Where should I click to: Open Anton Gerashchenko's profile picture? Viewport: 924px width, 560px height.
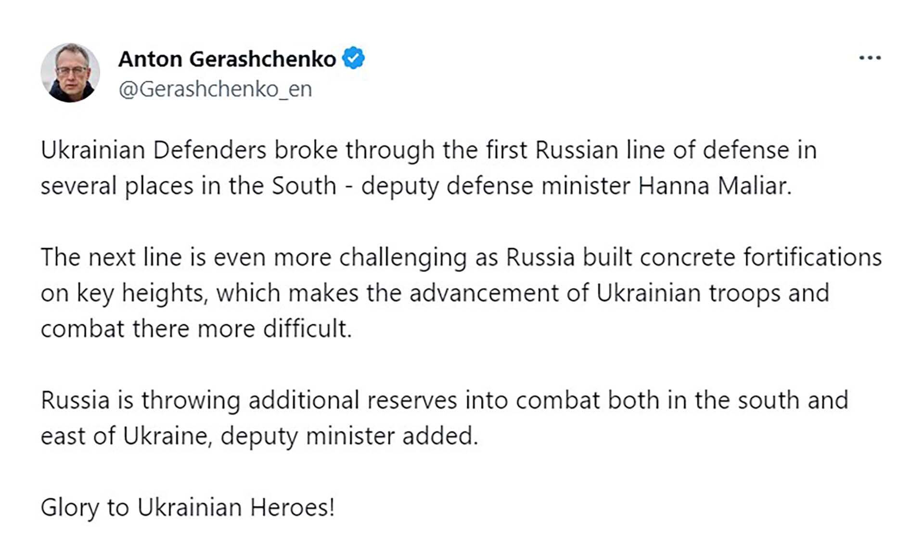(x=70, y=73)
